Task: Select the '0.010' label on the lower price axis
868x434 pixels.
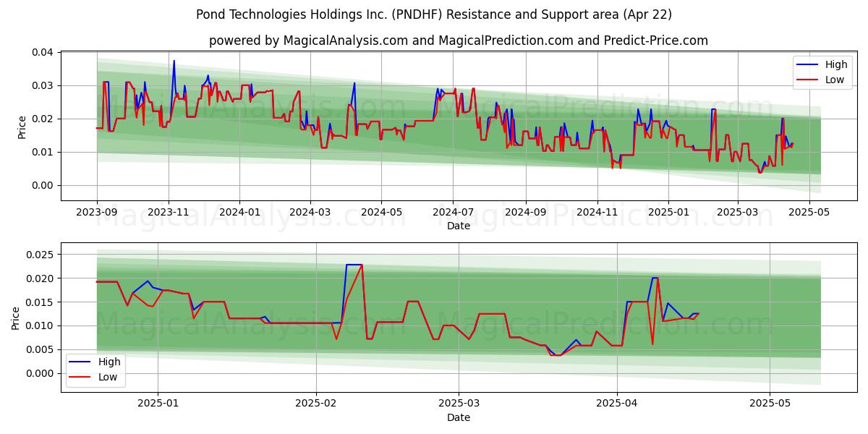Action: point(41,326)
